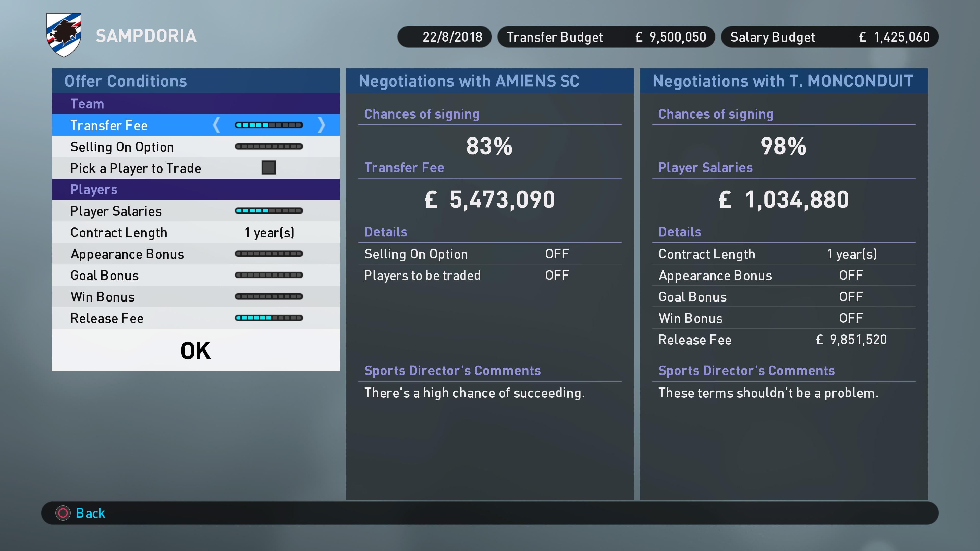Confirm offer with the OK button
Image resolution: width=980 pixels, height=551 pixels.
pyautogui.click(x=195, y=350)
